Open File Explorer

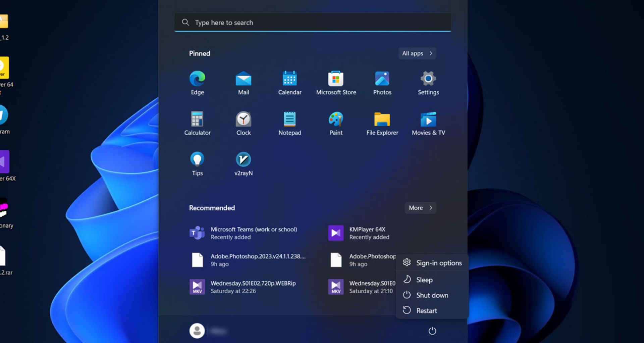click(x=382, y=124)
